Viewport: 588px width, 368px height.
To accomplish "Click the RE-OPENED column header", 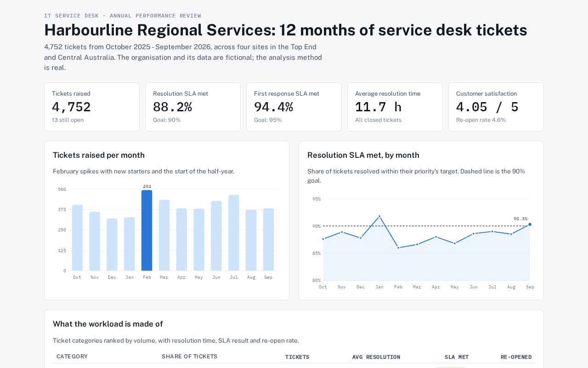I will (x=516, y=357).
